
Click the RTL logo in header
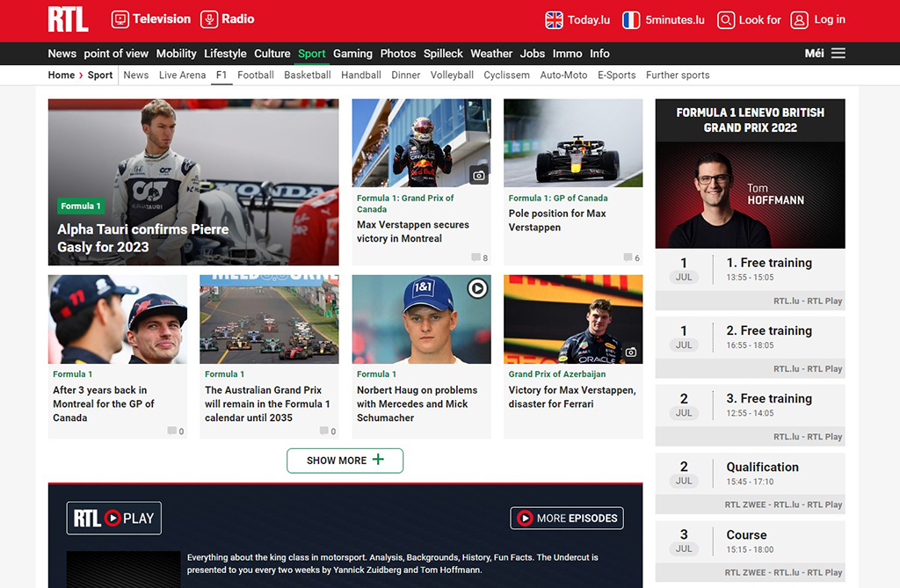coord(68,19)
